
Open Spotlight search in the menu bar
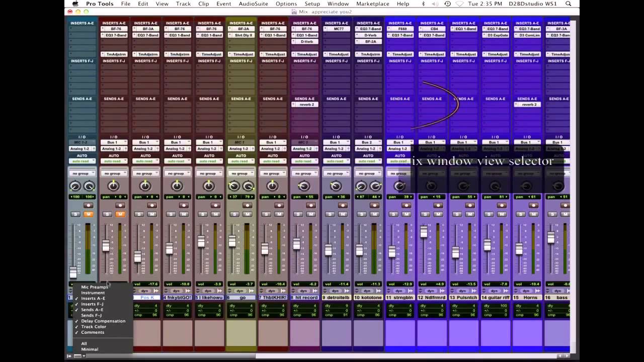point(569,4)
